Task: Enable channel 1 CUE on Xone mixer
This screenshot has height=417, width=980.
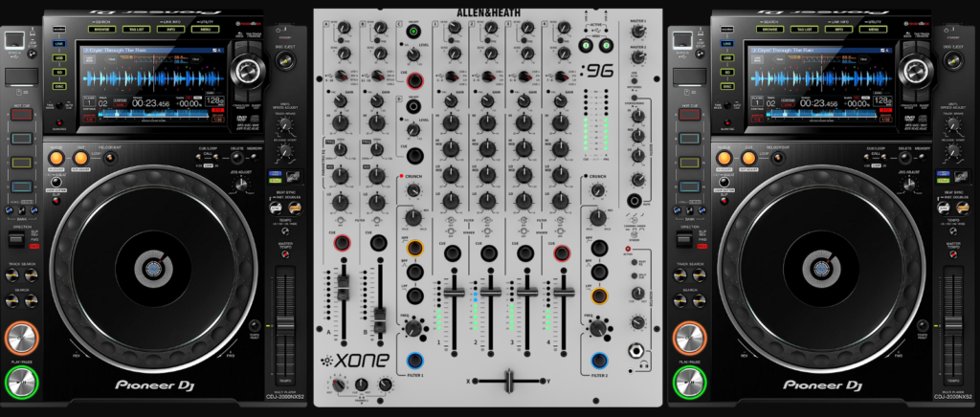Action: [x=452, y=253]
